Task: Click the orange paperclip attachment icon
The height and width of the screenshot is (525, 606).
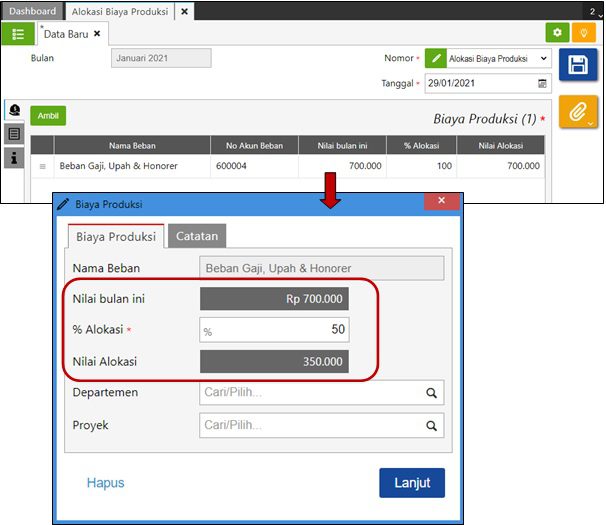Action: (x=577, y=113)
